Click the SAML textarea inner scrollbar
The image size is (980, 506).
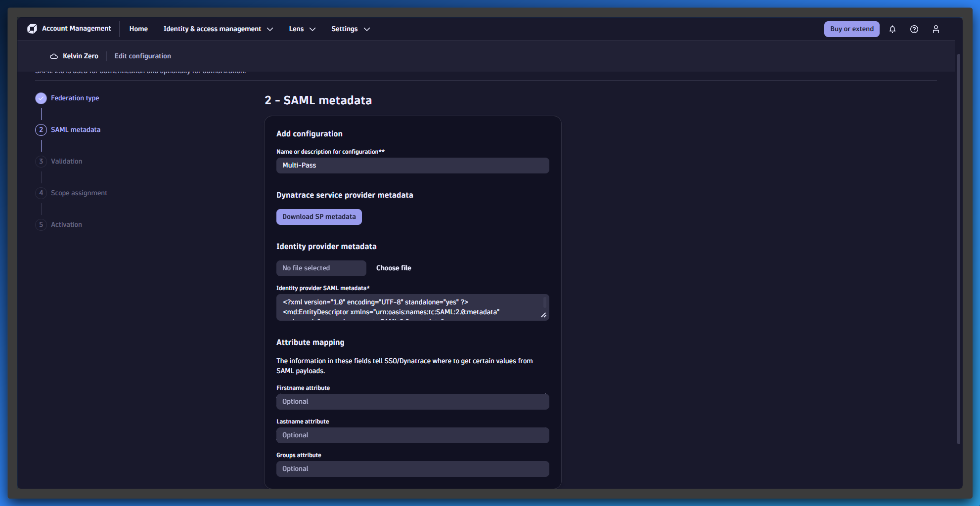pos(545,302)
